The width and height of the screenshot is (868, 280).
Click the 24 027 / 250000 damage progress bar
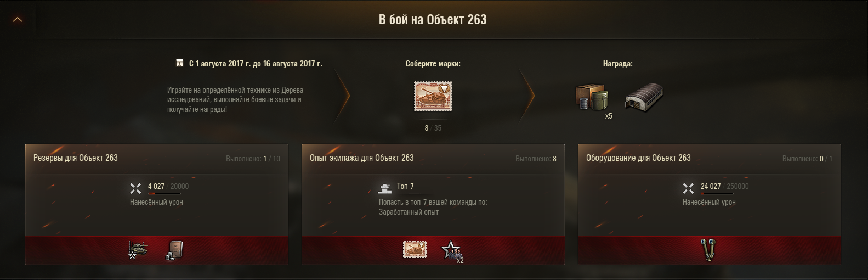(x=717, y=194)
